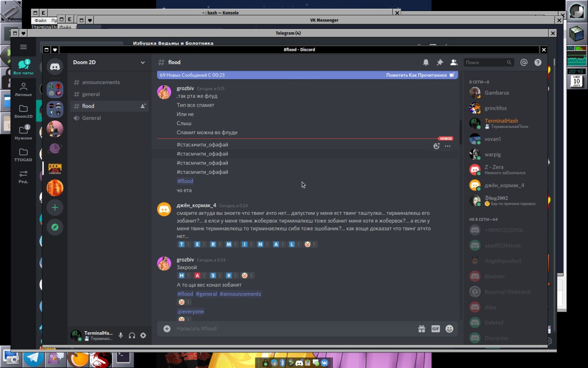Toggle the '#' reaction on grozbiv message
This screenshot has width=588, height=368.
point(232,276)
